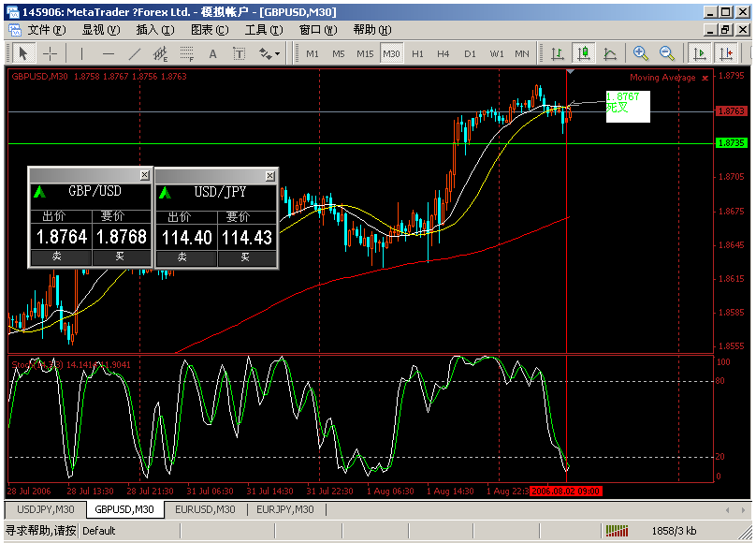The image size is (756, 543).
Task: Click the GBP/USD green up arrow
Action: click(x=39, y=193)
